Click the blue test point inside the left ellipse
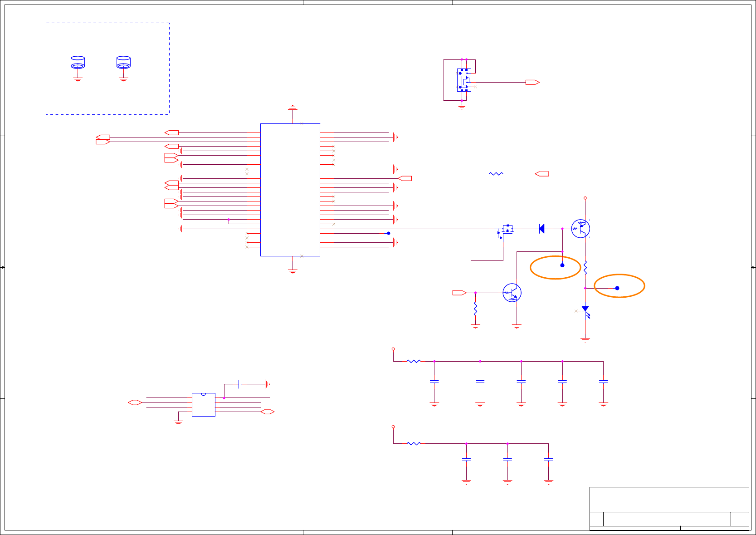 coord(562,265)
